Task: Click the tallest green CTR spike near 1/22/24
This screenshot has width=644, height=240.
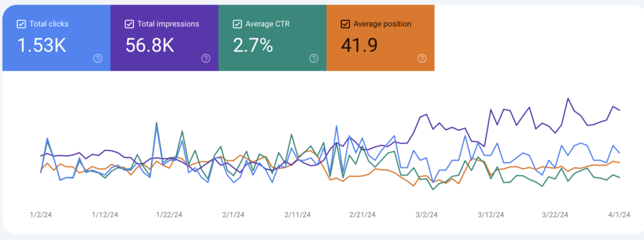Action: pyautogui.click(x=157, y=123)
